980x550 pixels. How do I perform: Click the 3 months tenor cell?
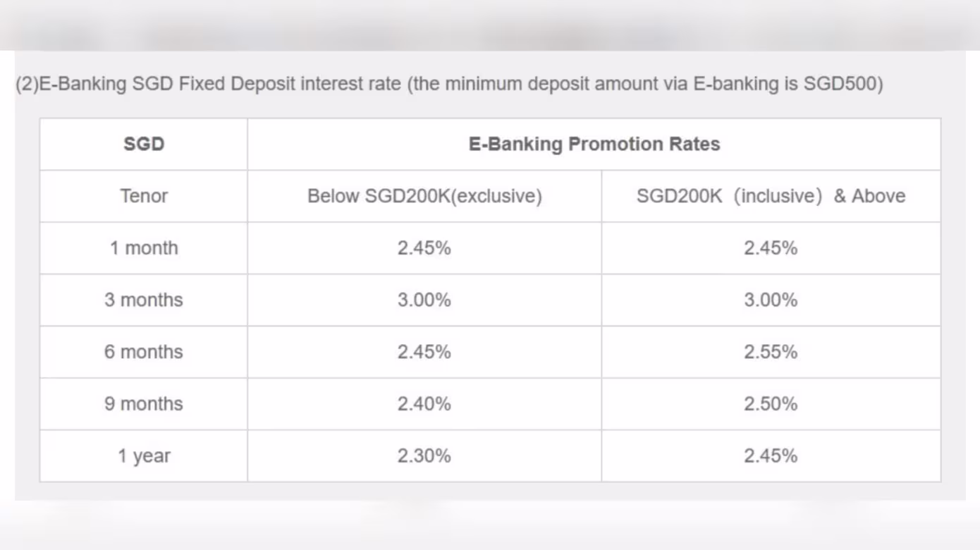(144, 300)
